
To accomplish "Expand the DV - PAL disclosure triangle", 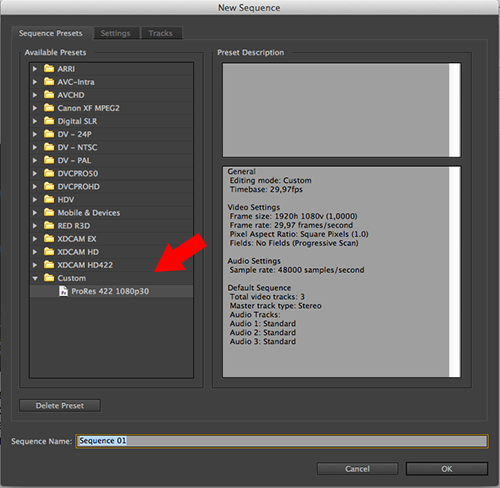I will [35, 160].
